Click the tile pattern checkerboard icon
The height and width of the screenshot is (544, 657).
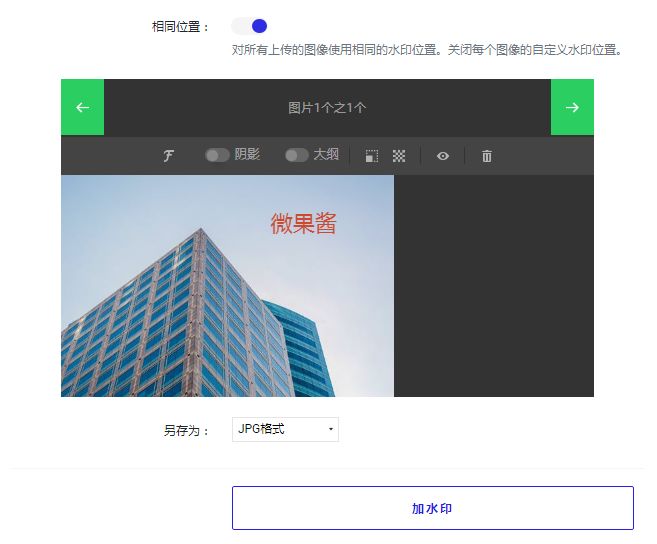(399, 156)
